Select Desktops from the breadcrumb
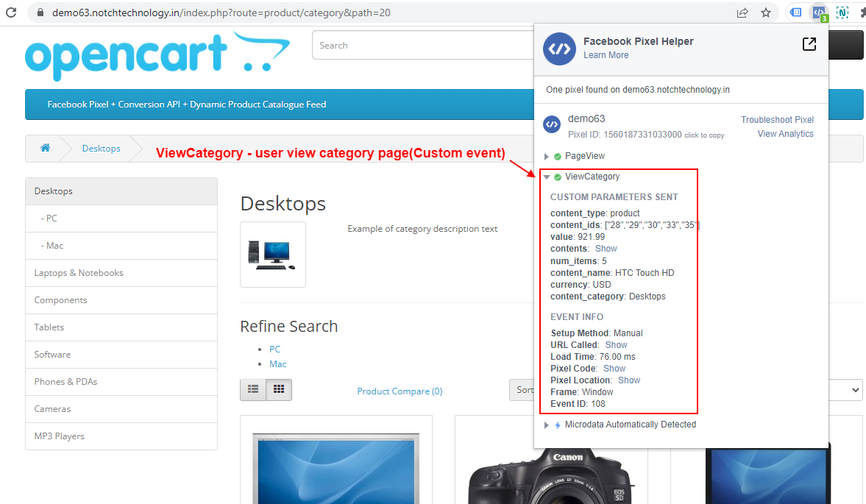This screenshot has height=504, width=866. [x=101, y=148]
